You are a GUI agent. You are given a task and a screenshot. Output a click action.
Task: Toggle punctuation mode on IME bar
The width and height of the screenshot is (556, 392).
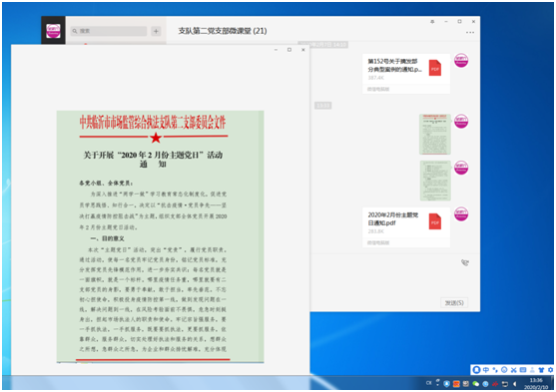(495, 370)
